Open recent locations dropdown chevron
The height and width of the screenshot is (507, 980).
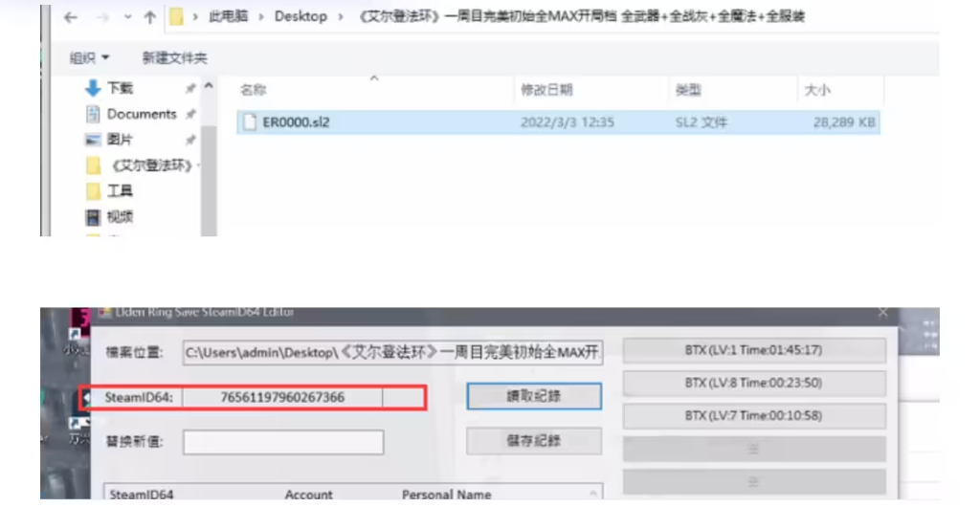[x=127, y=17]
